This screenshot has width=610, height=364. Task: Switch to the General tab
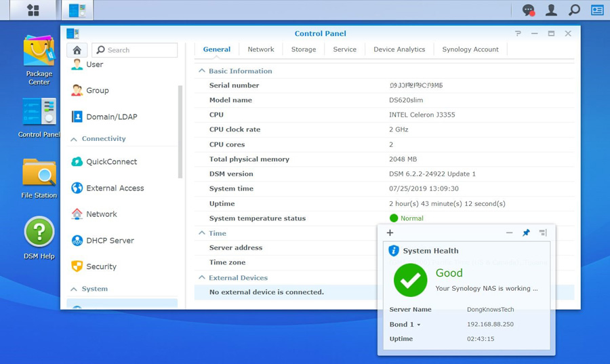click(217, 49)
